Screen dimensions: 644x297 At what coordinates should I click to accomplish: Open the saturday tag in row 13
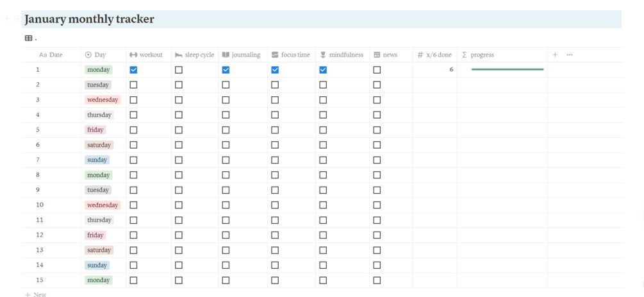click(99, 250)
